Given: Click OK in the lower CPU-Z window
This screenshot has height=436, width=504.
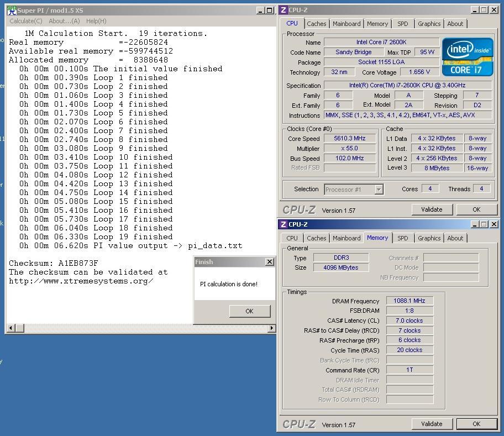Looking at the screenshot, I should point(476,424).
